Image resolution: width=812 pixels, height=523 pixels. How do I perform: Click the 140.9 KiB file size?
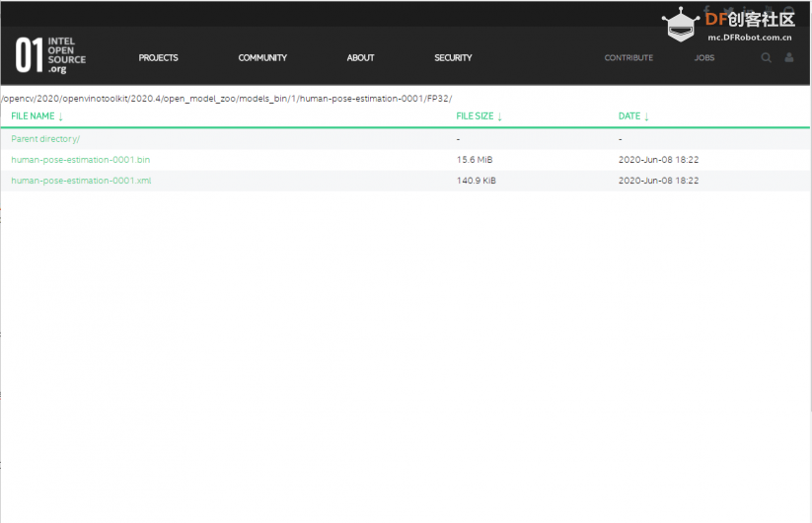point(476,181)
